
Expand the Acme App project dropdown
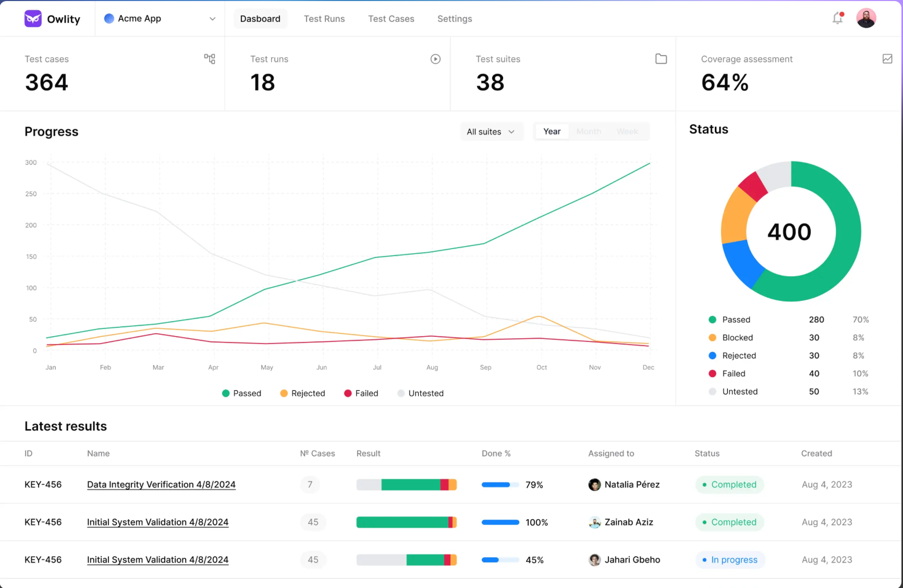coord(160,19)
